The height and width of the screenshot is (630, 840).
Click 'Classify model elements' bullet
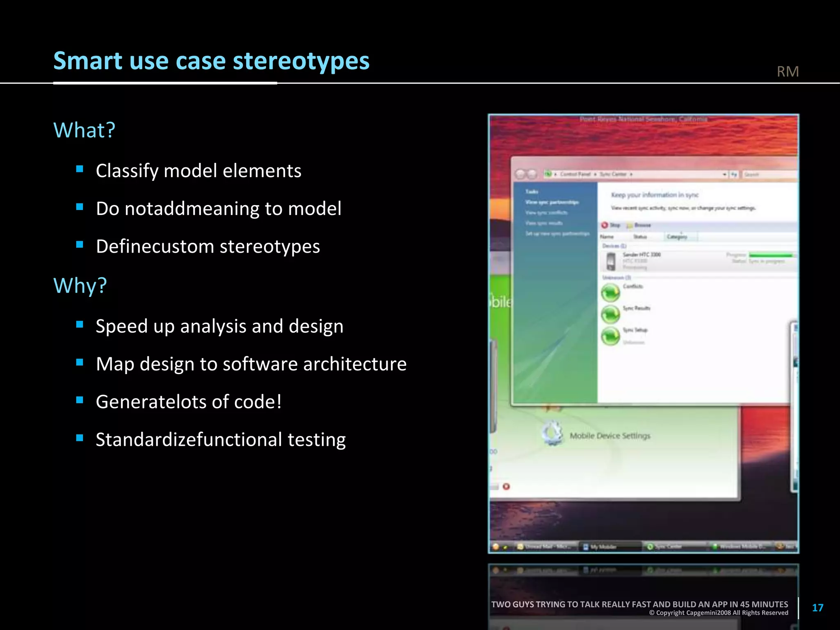tap(199, 171)
